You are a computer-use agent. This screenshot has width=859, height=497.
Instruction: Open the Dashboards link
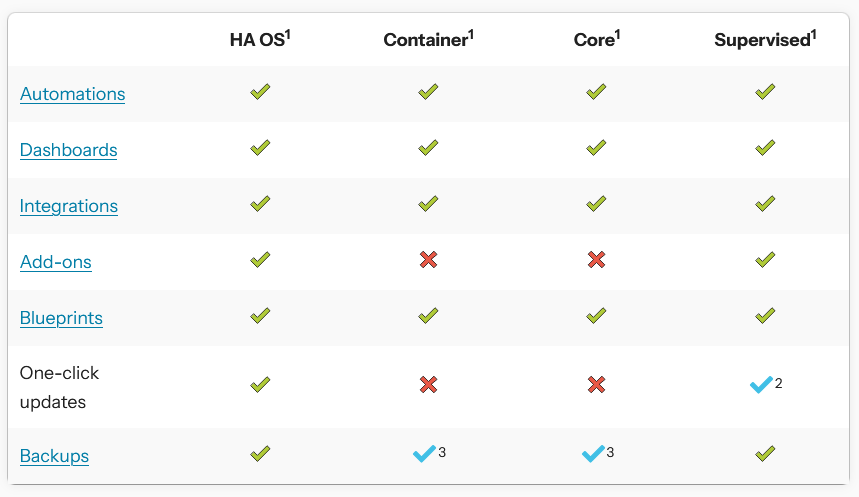68,150
